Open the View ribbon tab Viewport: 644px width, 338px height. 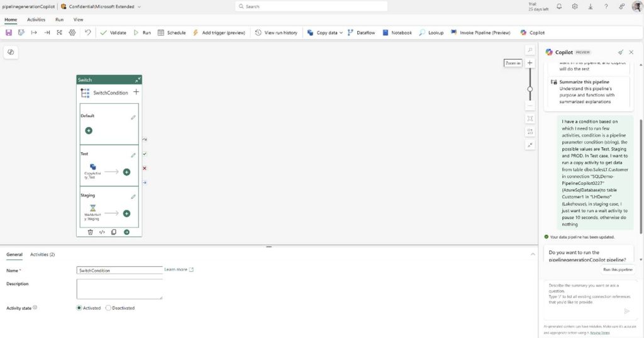coord(78,20)
